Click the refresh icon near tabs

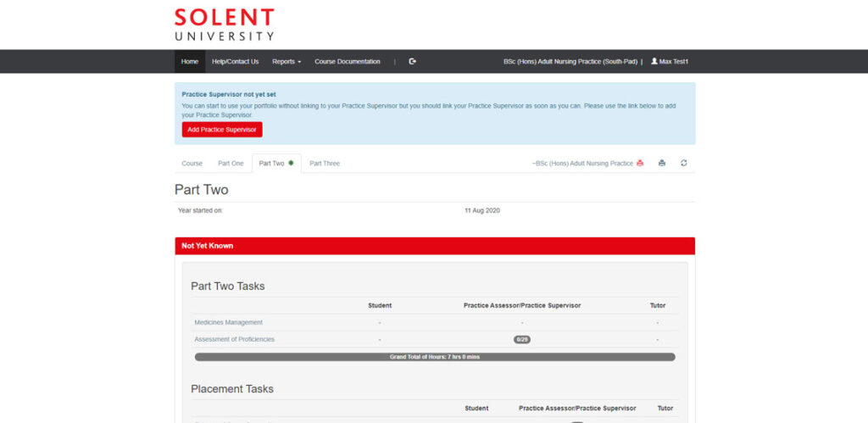pyautogui.click(x=684, y=164)
